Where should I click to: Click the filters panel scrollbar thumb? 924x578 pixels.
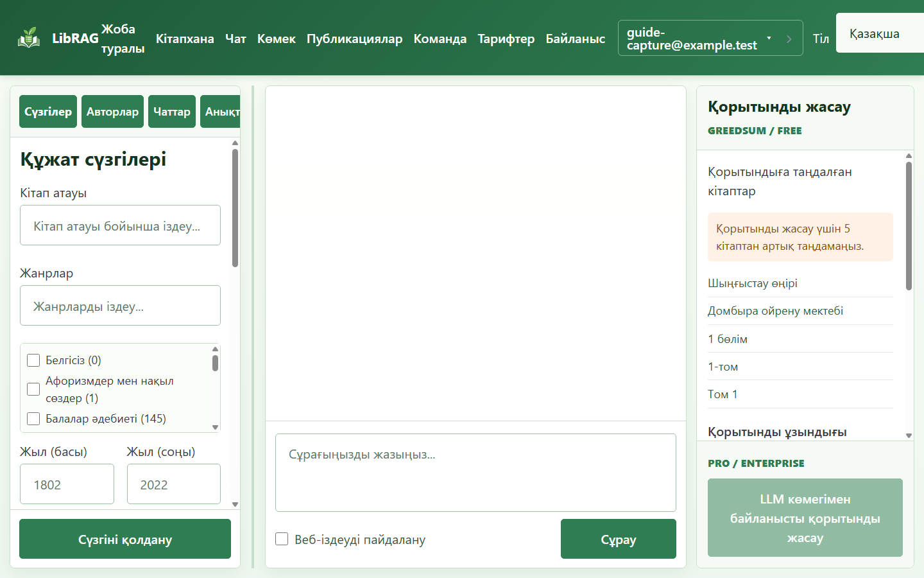click(x=235, y=208)
